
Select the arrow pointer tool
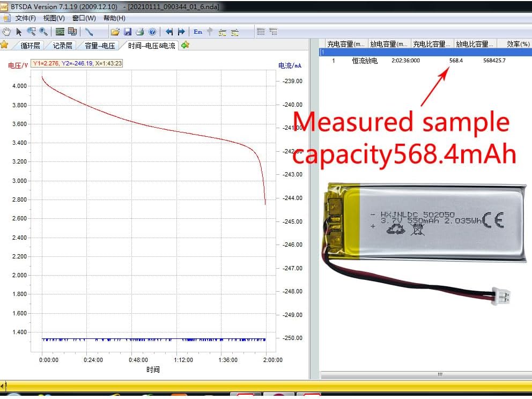click(19, 32)
